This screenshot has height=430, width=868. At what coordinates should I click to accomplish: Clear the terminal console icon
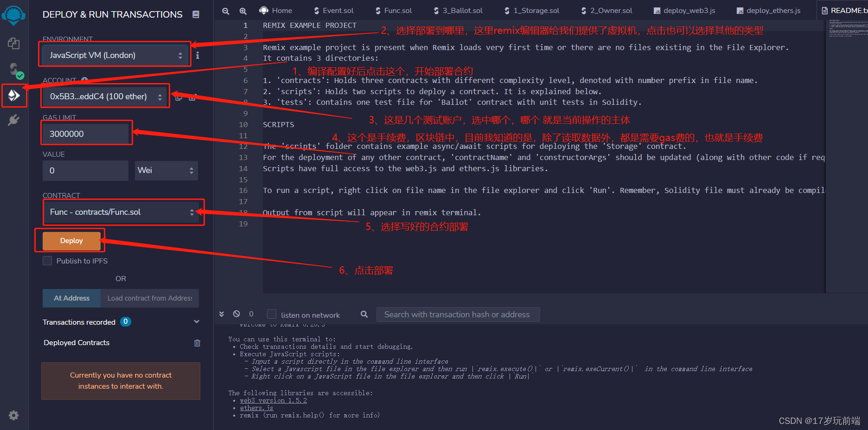pyautogui.click(x=236, y=314)
